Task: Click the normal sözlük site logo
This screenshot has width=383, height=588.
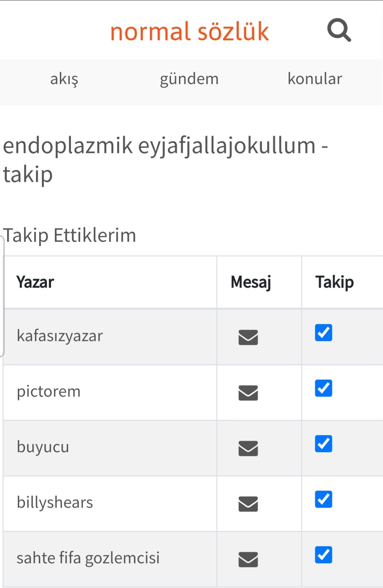Action: coord(189,31)
